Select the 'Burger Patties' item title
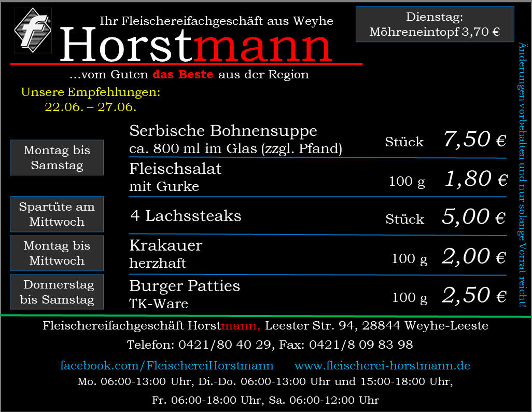 point(185,286)
